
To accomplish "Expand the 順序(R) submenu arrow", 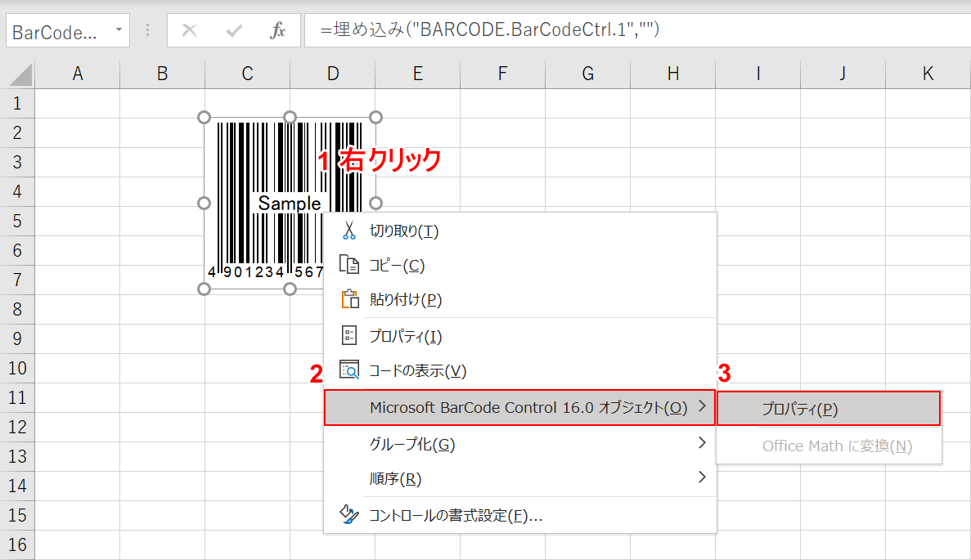I will click(701, 477).
